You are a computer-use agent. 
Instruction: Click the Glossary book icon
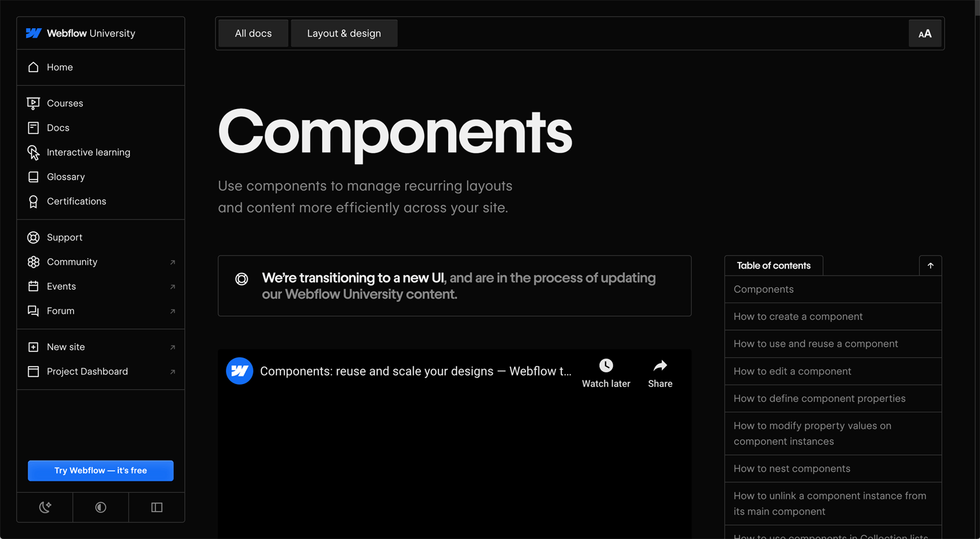coord(33,177)
